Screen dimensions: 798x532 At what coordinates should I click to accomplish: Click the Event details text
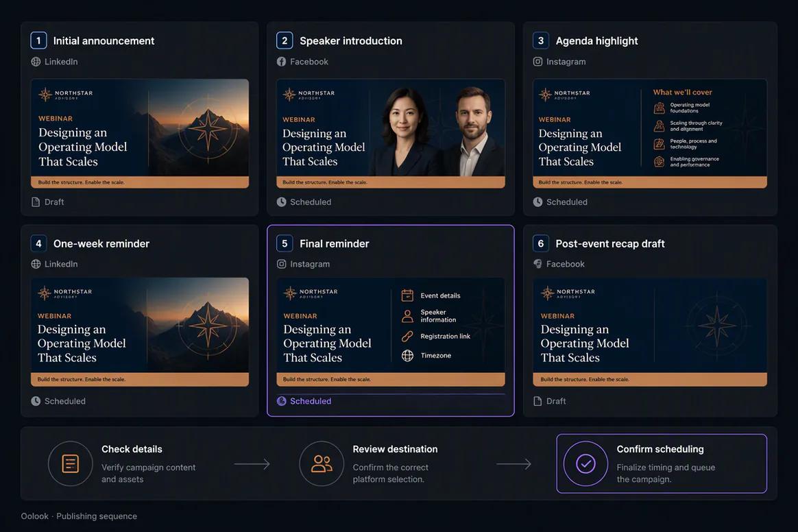click(x=440, y=295)
